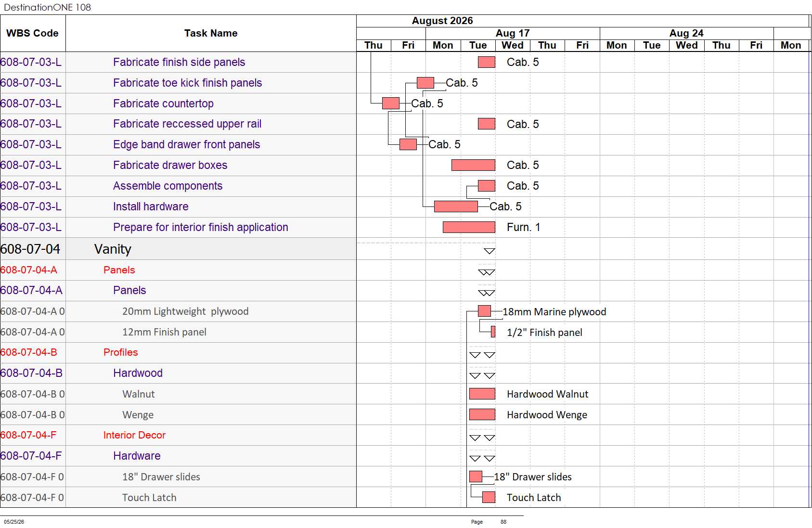
Task: Select the Hardwood Walnut Gantt bar
Action: tap(482, 394)
